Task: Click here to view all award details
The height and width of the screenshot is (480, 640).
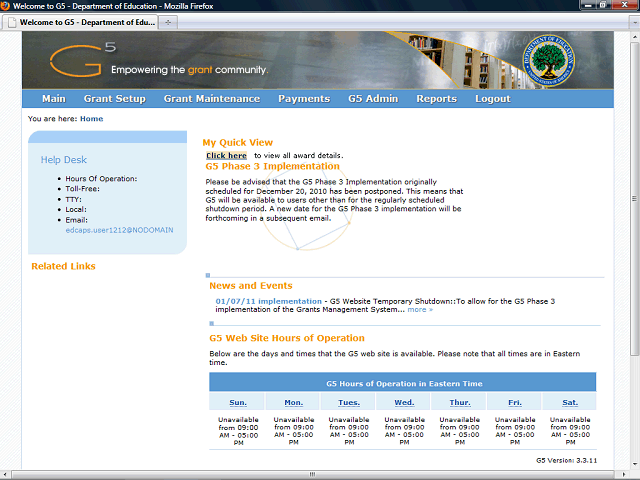Action: (226, 156)
